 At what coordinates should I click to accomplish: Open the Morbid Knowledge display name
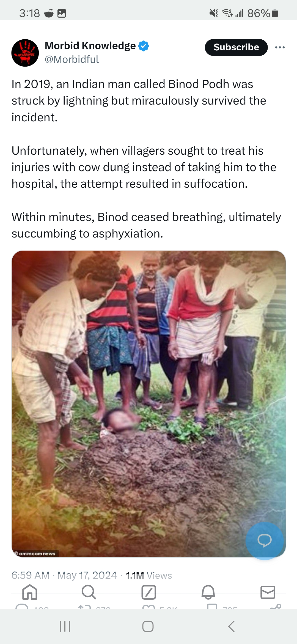90,46
